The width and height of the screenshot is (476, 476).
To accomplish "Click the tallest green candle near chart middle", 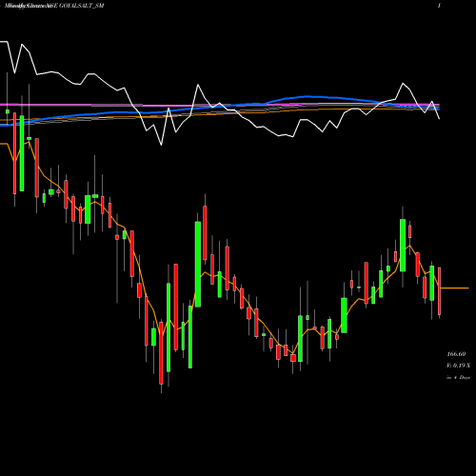I will [x=198, y=265].
